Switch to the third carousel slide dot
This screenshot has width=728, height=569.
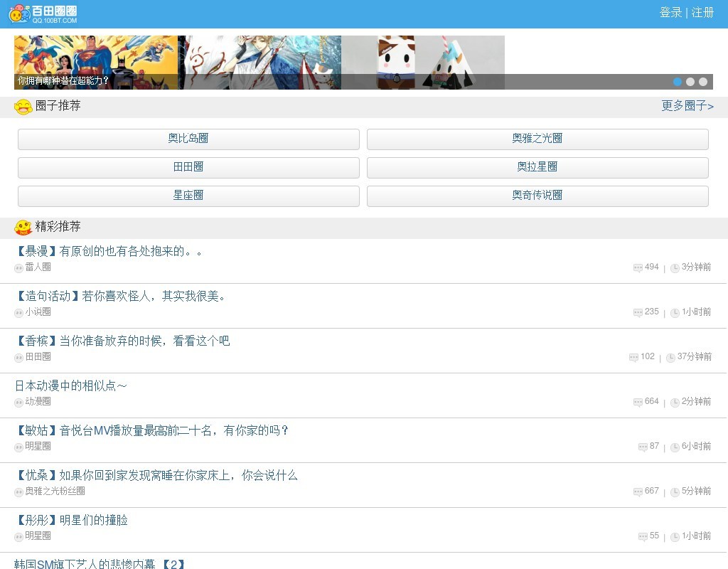pos(703,82)
